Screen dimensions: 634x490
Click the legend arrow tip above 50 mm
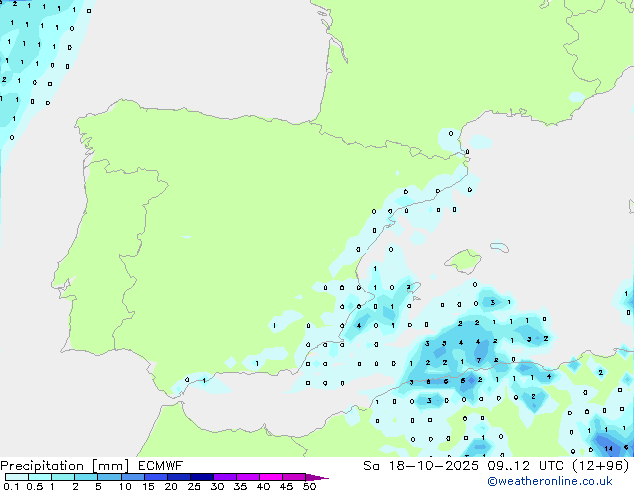(317, 477)
